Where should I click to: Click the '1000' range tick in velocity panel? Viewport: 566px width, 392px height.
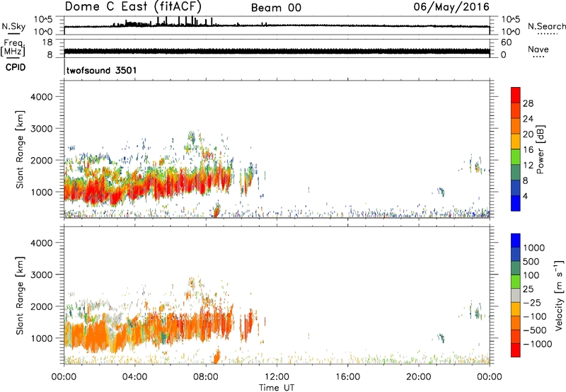[x=42, y=338]
